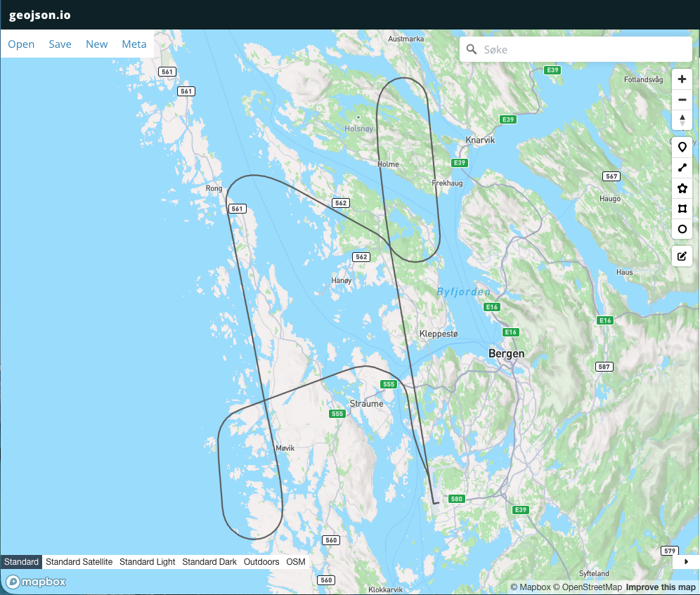Viewport: 700px width, 595px height.
Task: Choose the Outdoors map style
Action: (261, 562)
